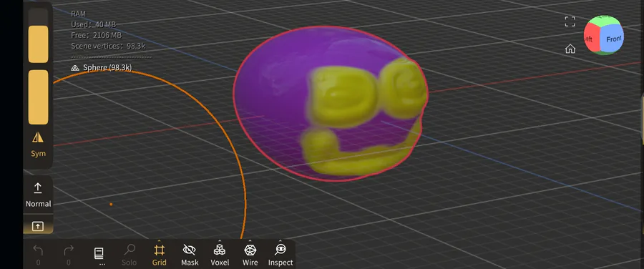This screenshot has width=644, height=269.
Task: Adjust the upper yellow brush slider
Action: pos(38,44)
